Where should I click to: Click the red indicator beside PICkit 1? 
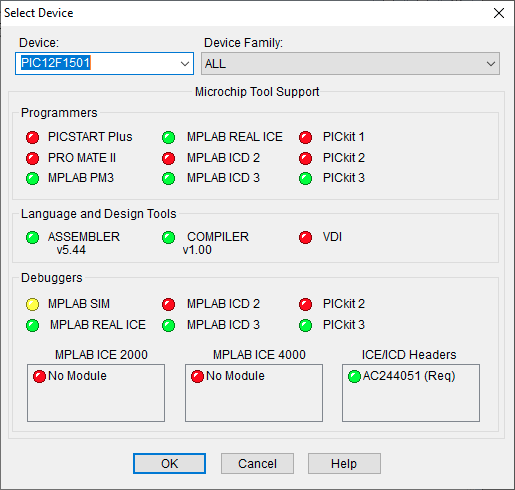point(306,137)
